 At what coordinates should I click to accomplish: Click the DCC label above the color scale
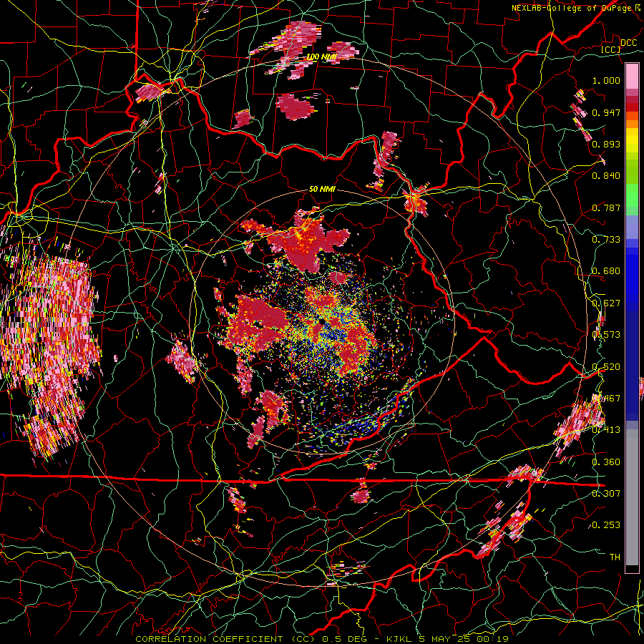[x=628, y=43]
